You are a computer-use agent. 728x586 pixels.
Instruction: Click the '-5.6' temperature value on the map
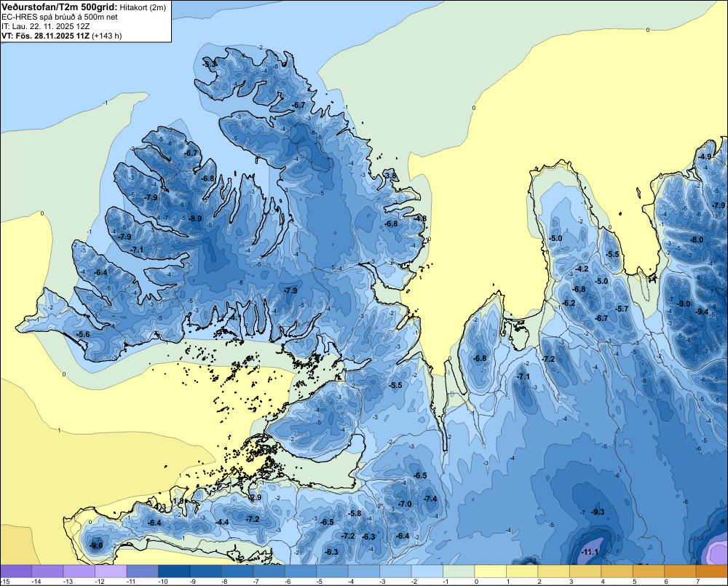point(84,334)
